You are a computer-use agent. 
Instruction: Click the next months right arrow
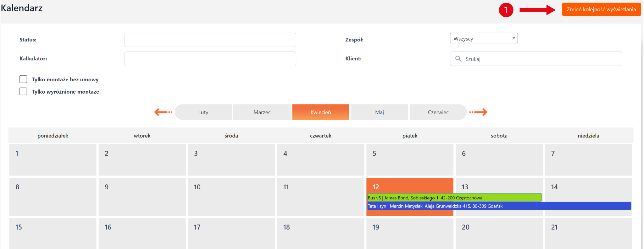pos(478,112)
